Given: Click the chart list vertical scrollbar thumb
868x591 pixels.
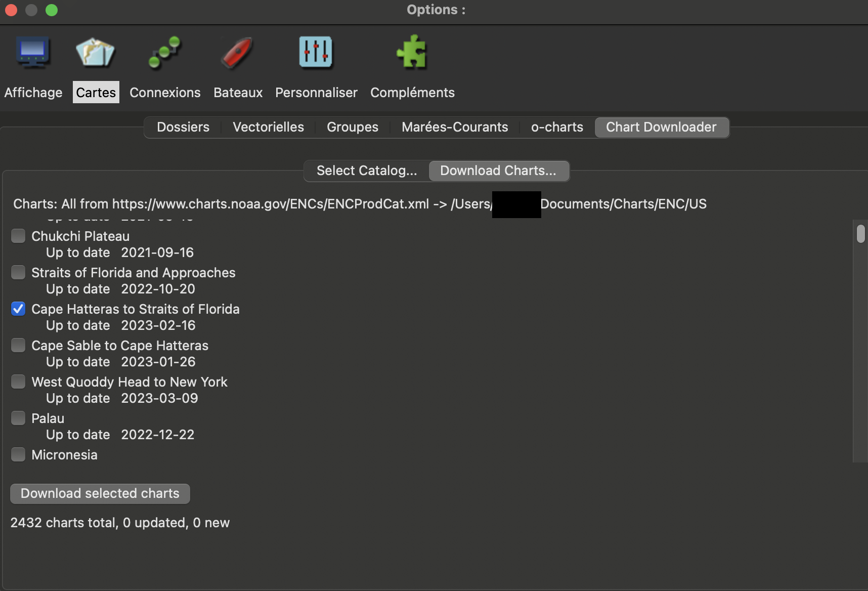Looking at the screenshot, I should pyautogui.click(x=860, y=234).
